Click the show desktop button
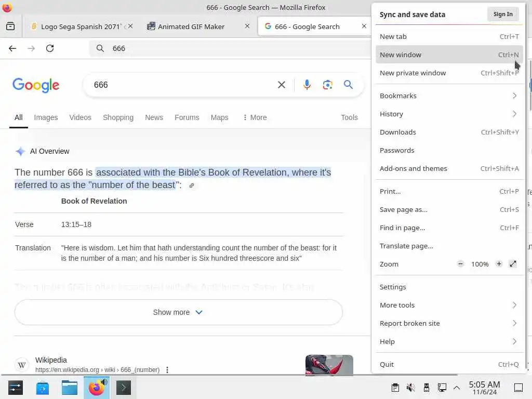This screenshot has height=399, width=532. [518, 388]
